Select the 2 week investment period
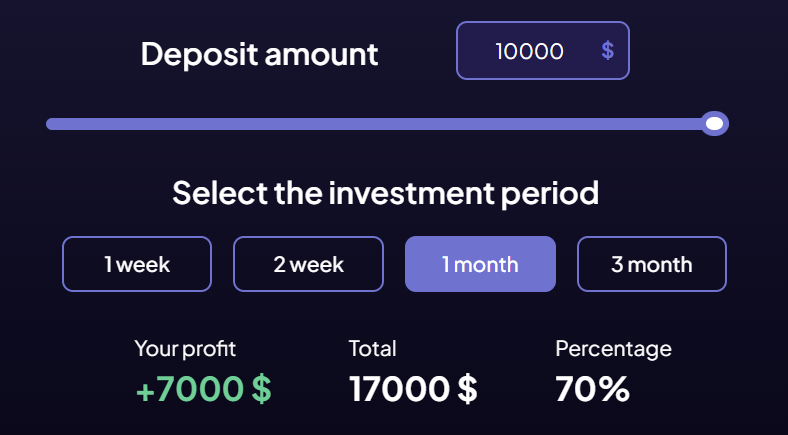788x435 pixels. coord(308,264)
